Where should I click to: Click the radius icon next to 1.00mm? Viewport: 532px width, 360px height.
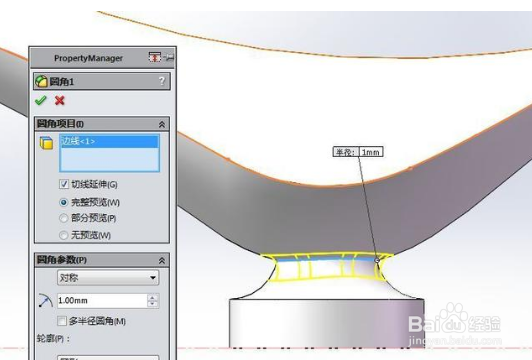[45, 301]
